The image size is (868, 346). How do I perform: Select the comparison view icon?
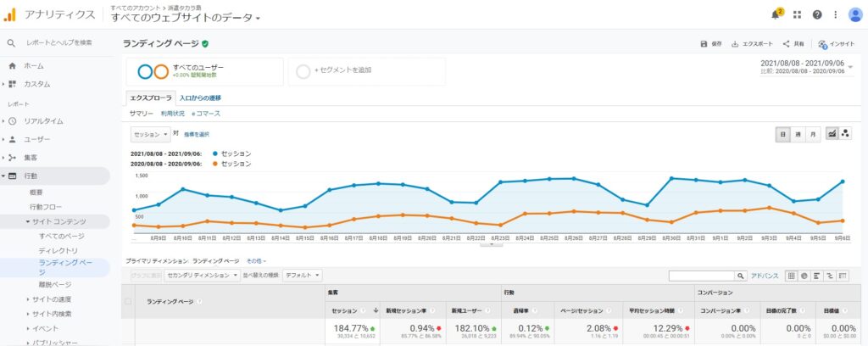[830, 276]
